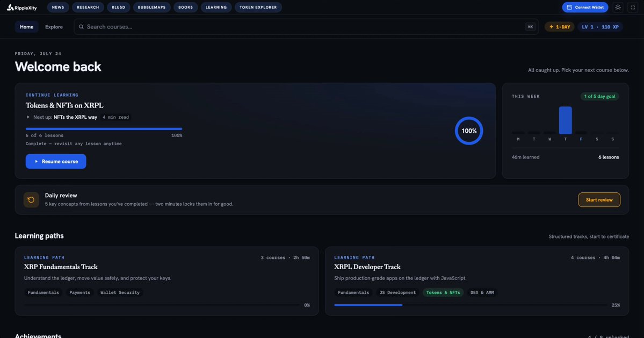
Task: Open the RLUSD page
Action: tap(118, 8)
